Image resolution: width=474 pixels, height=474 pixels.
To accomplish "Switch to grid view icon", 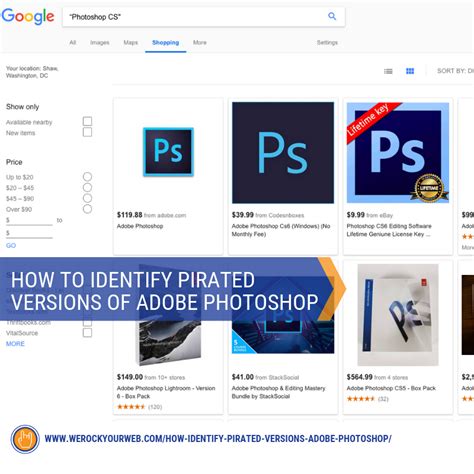I will (x=410, y=71).
